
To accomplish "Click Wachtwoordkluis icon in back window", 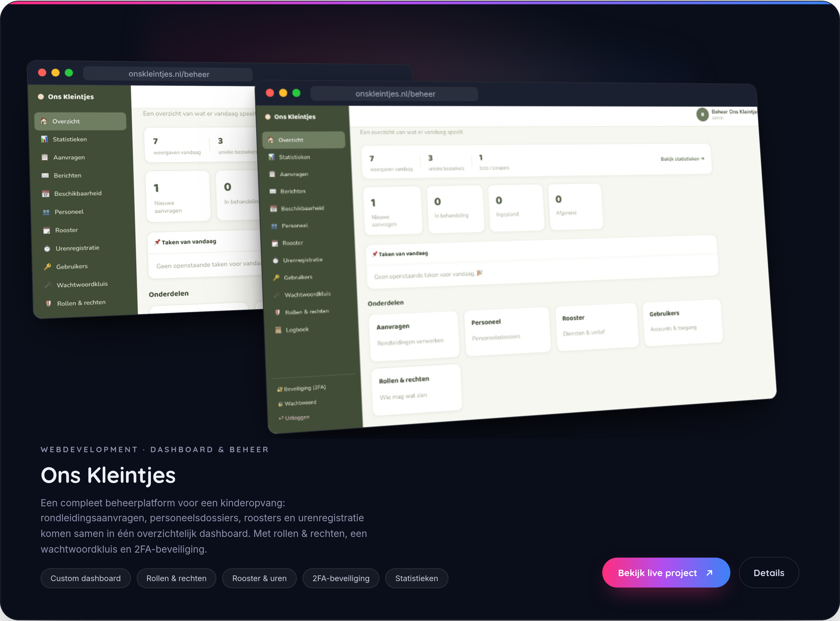I will point(48,285).
